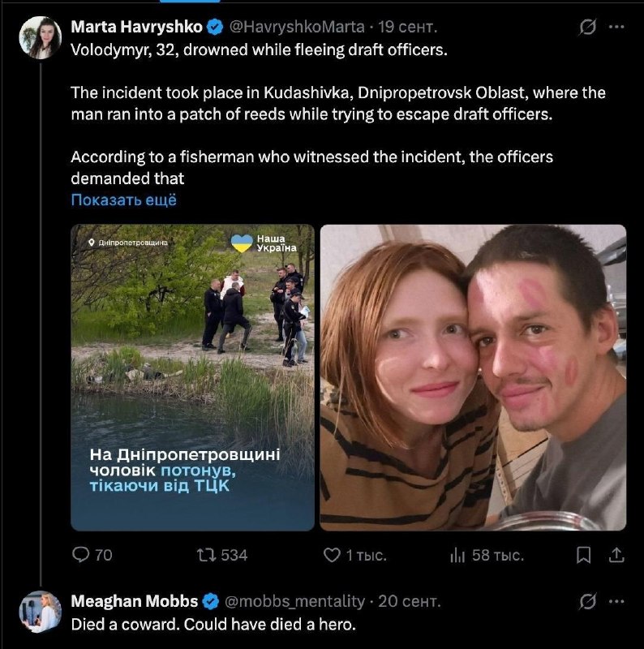Screen dimensions: 644x649
Task: Click the 19 сент. timestamp
Action: pos(408,27)
